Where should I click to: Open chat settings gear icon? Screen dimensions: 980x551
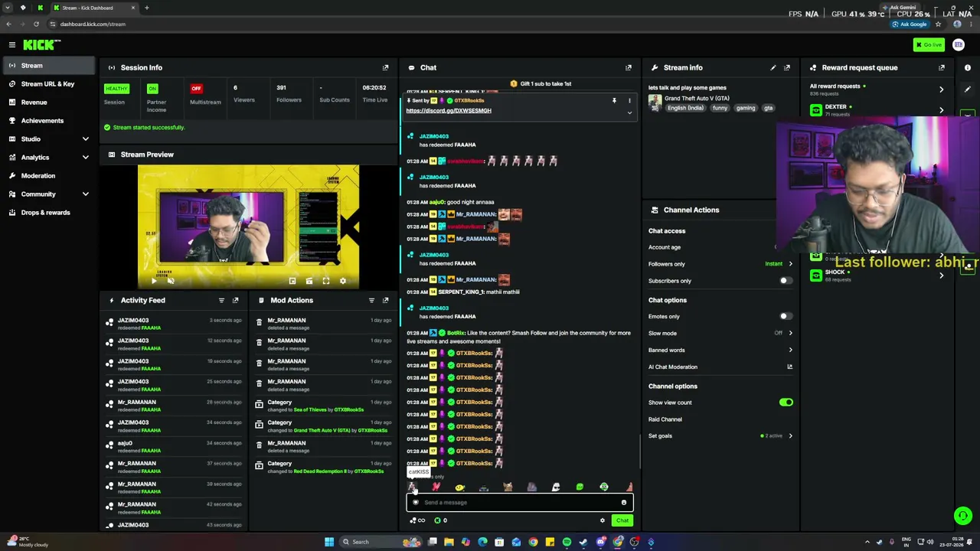tap(602, 520)
